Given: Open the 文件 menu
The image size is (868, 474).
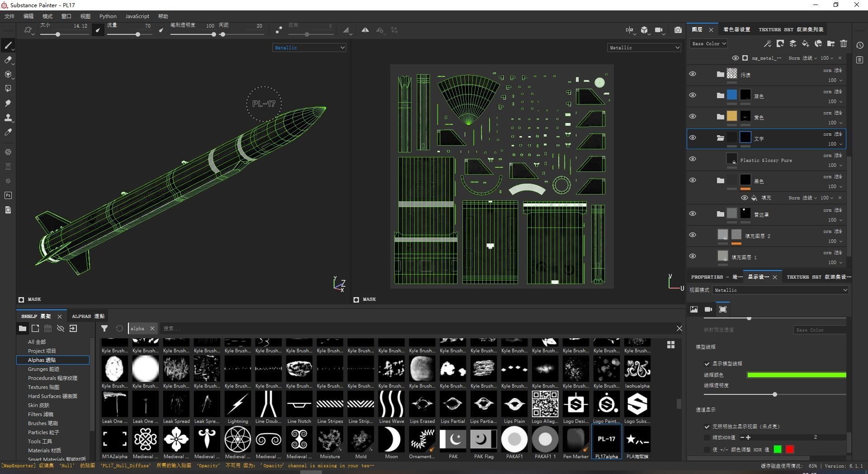Looking at the screenshot, I should click(x=9, y=16).
